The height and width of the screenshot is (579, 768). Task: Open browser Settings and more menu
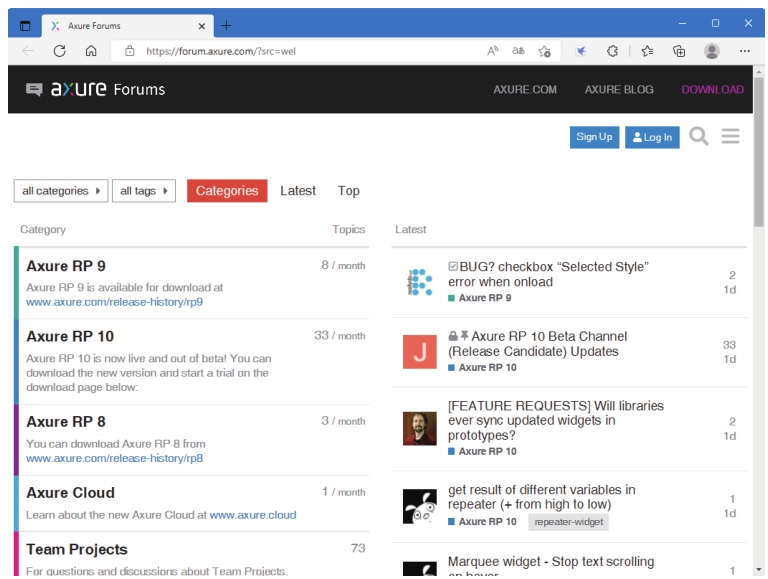745,51
